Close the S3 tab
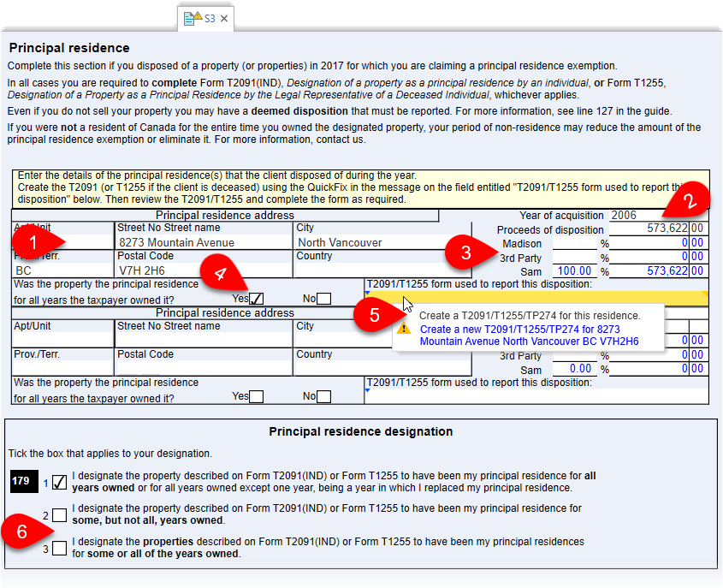 coord(224,19)
